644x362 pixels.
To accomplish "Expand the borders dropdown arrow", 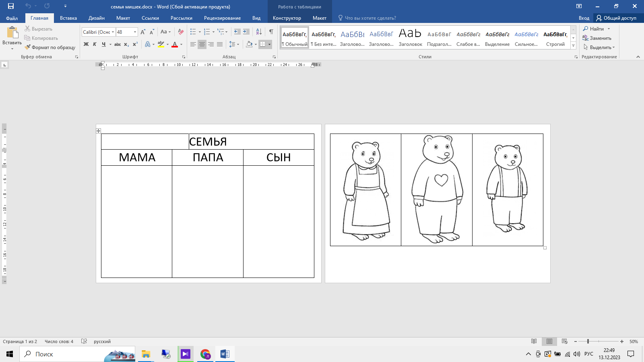I will click(x=269, y=44).
